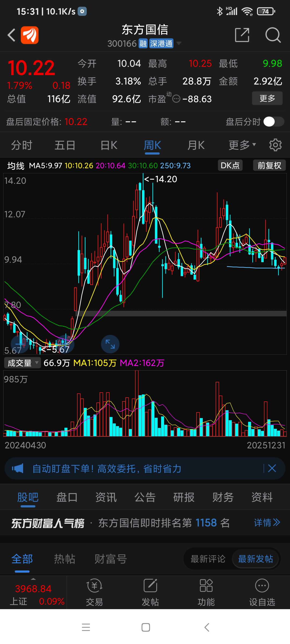Tap Android home button
This screenshot has width=290, height=644.
[x=146, y=627]
